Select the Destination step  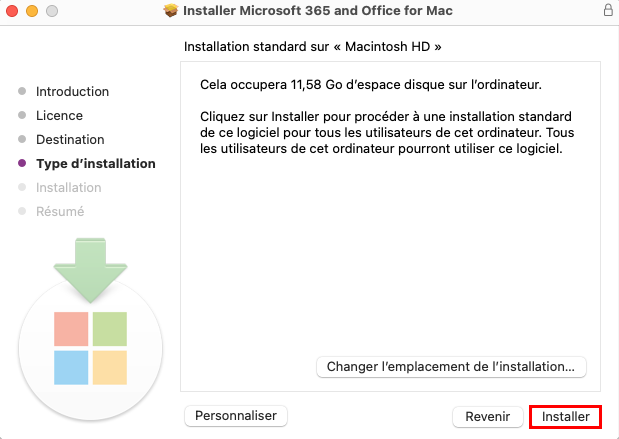tap(70, 140)
